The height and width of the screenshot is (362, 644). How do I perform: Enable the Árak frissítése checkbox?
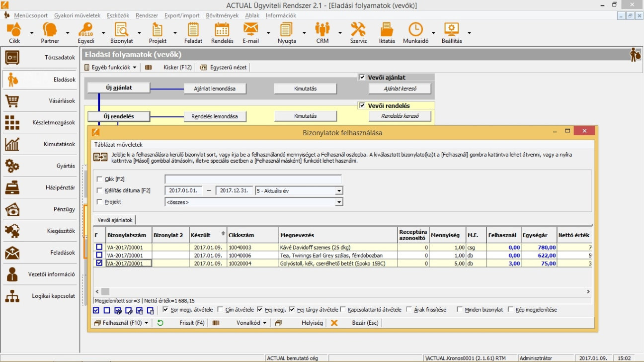point(409,310)
